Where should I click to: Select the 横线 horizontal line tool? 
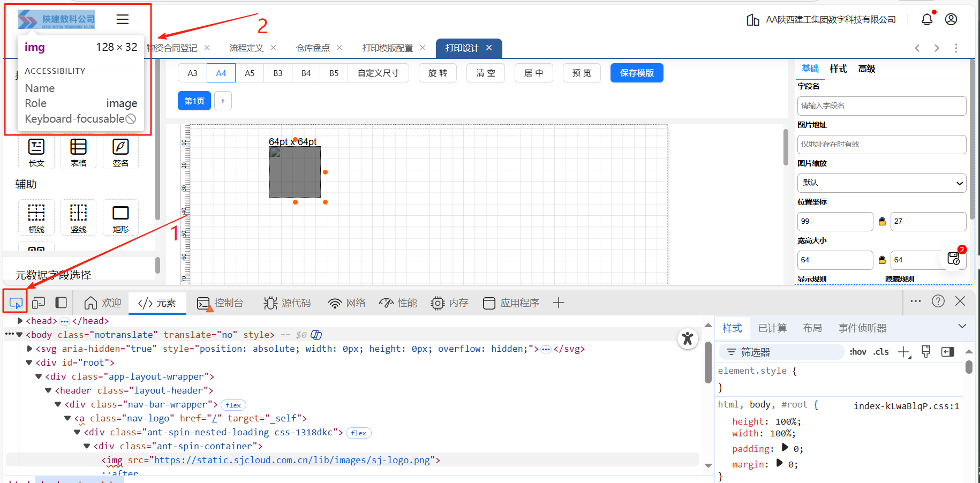(x=36, y=217)
